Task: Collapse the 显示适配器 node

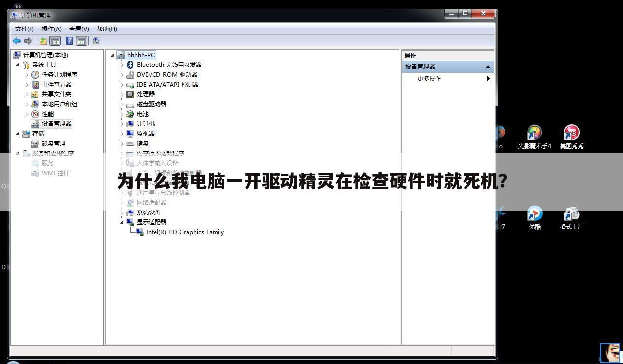Action: pyautogui.click(x=122, y=222)
